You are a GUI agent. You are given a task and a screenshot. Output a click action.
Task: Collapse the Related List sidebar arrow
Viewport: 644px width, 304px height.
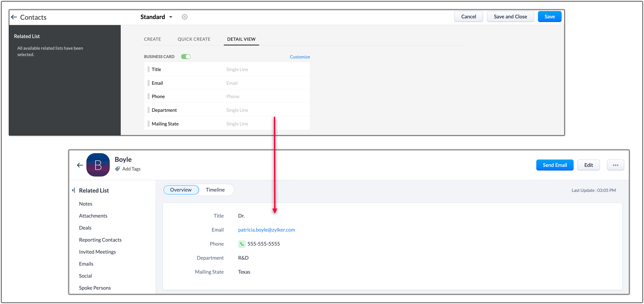pos(74,190)
